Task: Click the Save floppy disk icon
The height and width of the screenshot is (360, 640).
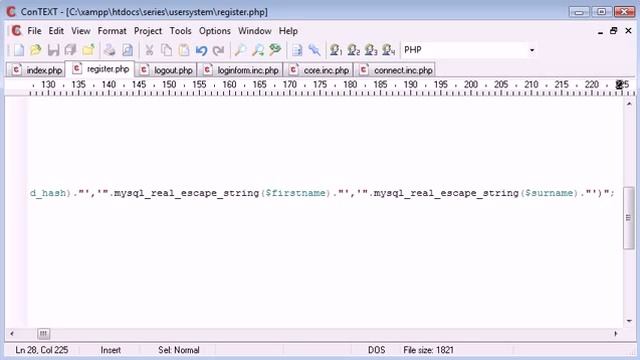Action: tap(53, 50)
